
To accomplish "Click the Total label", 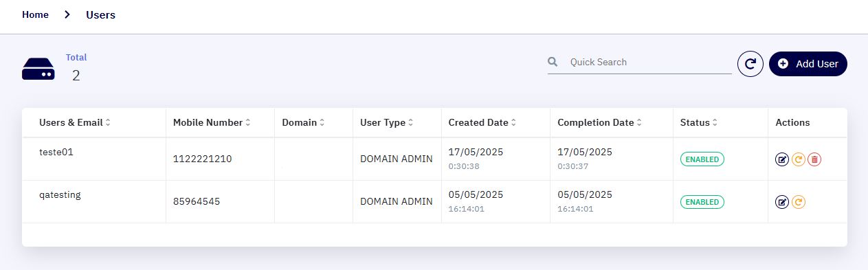I will tap(76, 58).
